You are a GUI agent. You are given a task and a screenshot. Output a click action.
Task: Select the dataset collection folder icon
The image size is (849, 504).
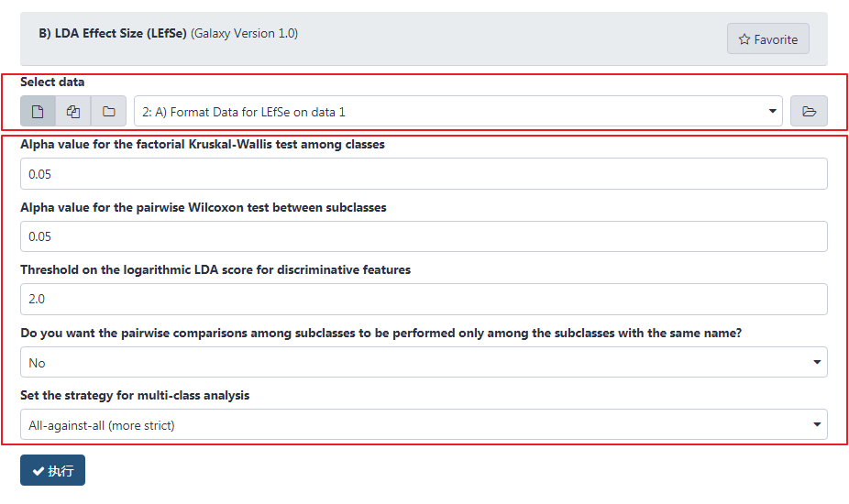coord(109,112)
